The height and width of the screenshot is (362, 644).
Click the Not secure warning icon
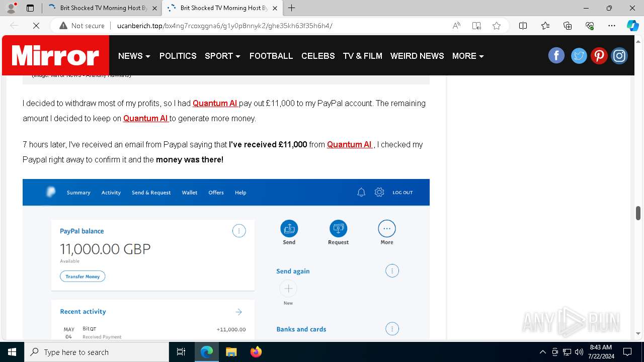point(63,26)
